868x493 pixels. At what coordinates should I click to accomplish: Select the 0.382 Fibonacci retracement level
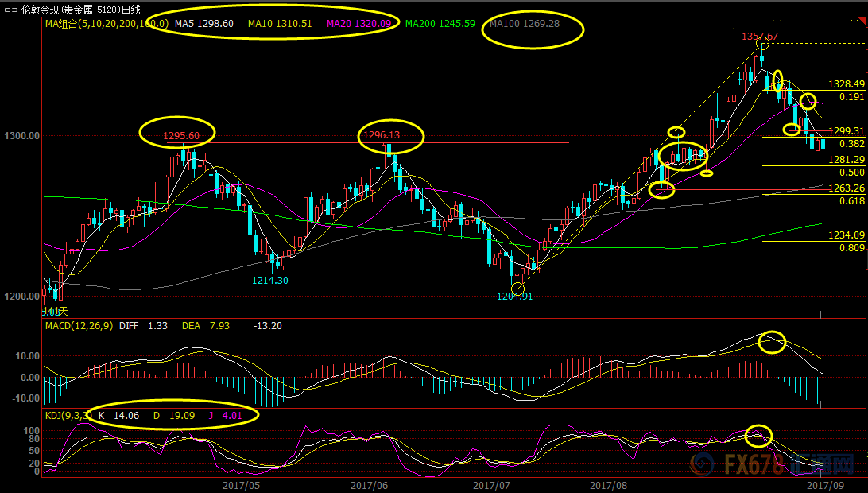(x=851, y=144)
